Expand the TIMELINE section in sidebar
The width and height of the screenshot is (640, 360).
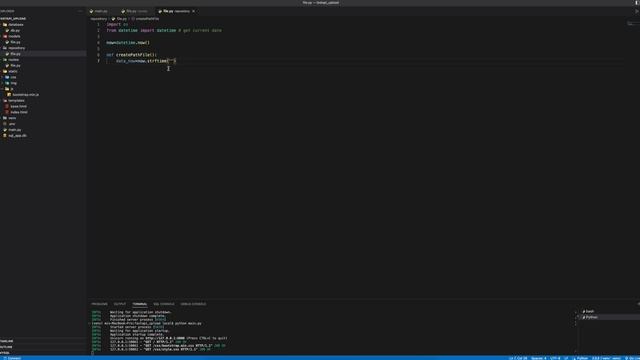point(7,341)
